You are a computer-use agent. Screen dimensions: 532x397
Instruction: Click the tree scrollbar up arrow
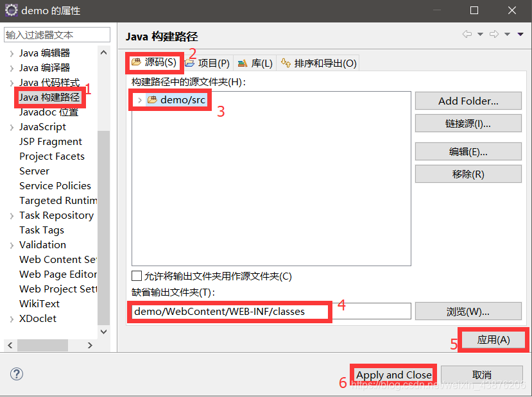pyautogui.click(x=104, y=52)
